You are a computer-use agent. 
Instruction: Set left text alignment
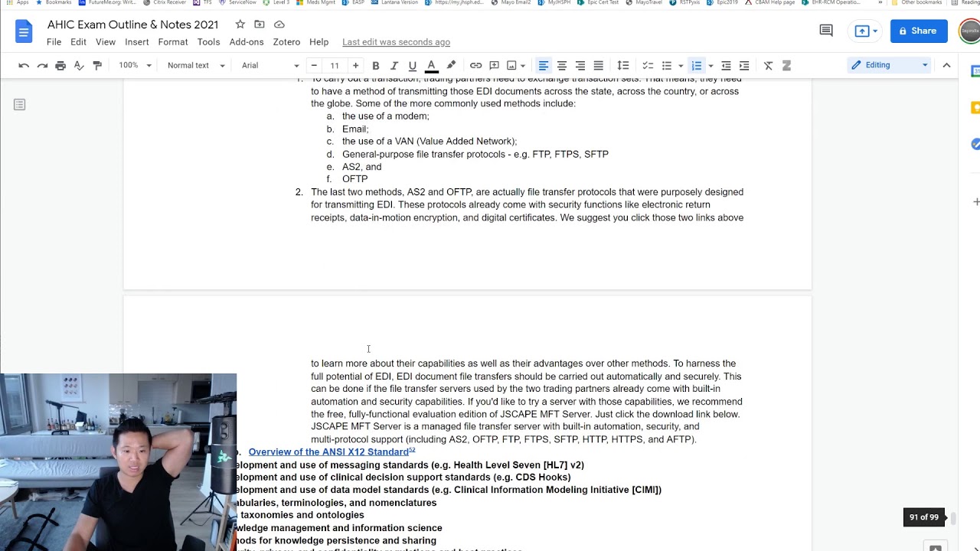pos(544,66)
